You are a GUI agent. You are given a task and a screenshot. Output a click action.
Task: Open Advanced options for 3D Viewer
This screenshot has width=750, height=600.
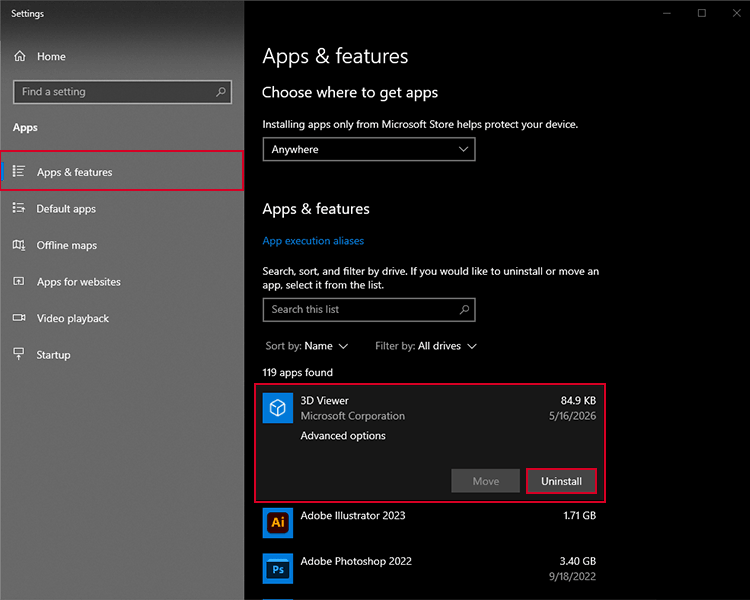coord(343,435)
